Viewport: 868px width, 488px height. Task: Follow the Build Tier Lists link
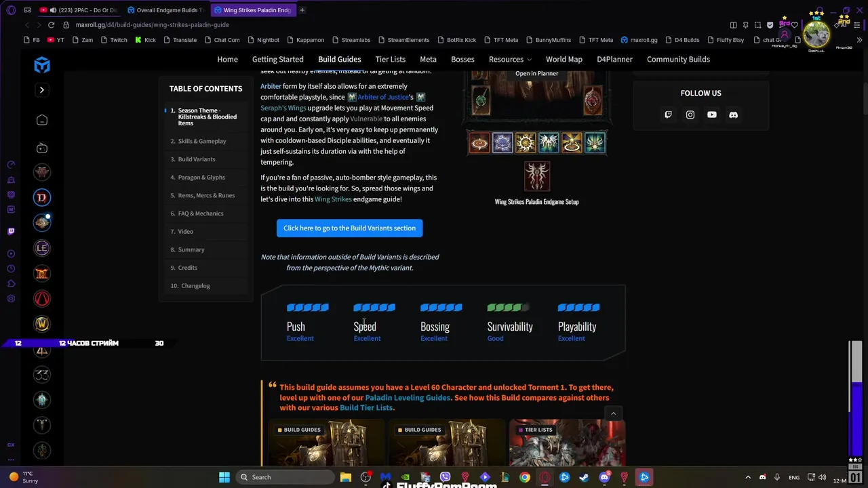pyautogui.click(x=366, y=408)
